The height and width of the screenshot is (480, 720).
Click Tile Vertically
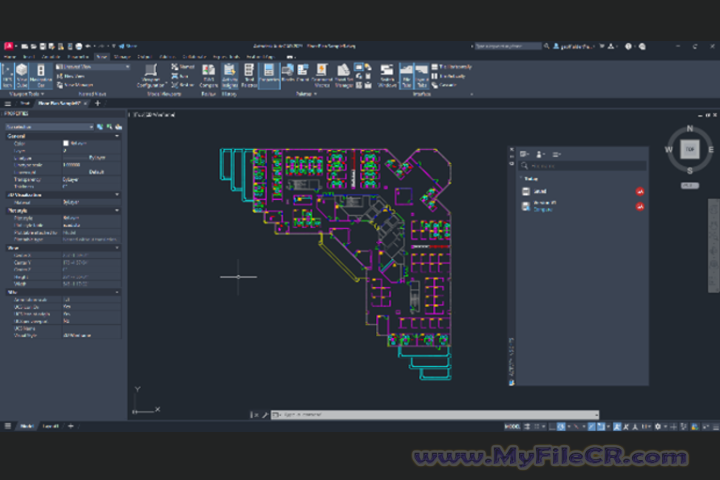click(x=448, y=76)
